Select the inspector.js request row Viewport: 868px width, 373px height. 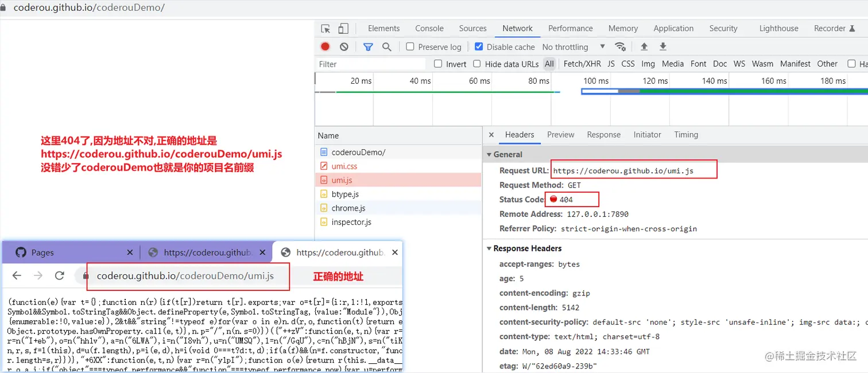398,222
